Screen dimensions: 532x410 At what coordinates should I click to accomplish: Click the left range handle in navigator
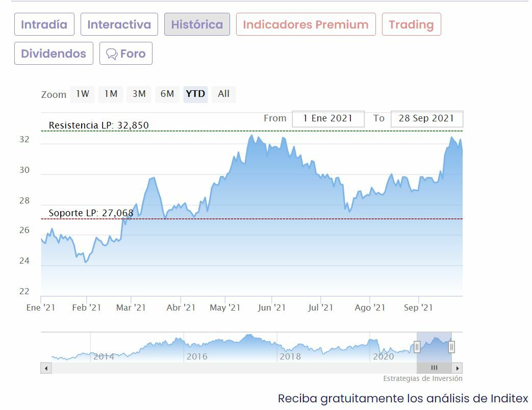(417, 347)
